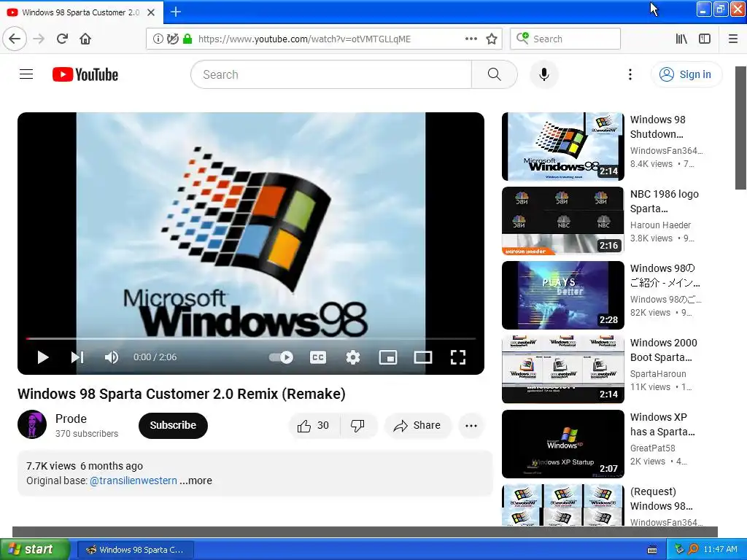Image resolution: width=747 pixels, height=560 pixels.
Task: Click the SpartaHaroun channel name
Action: pos(658,374)
